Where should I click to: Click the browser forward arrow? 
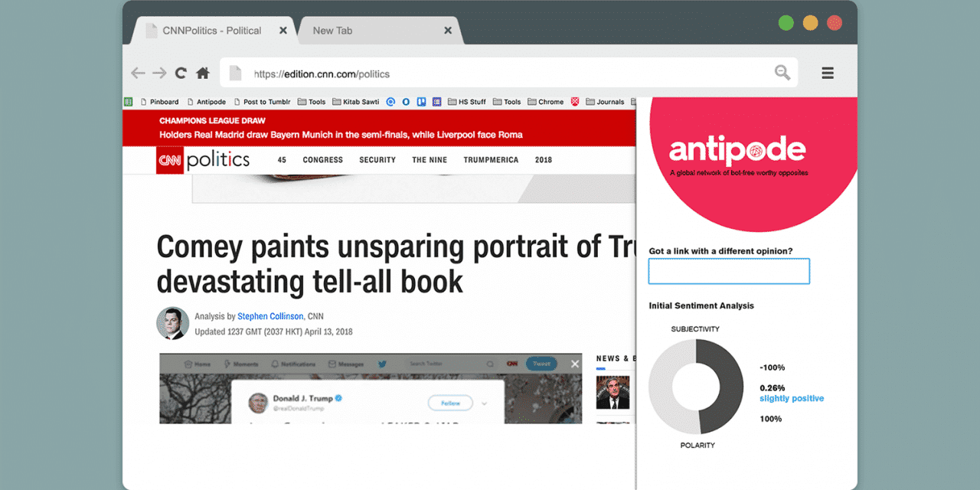point(159,73)
